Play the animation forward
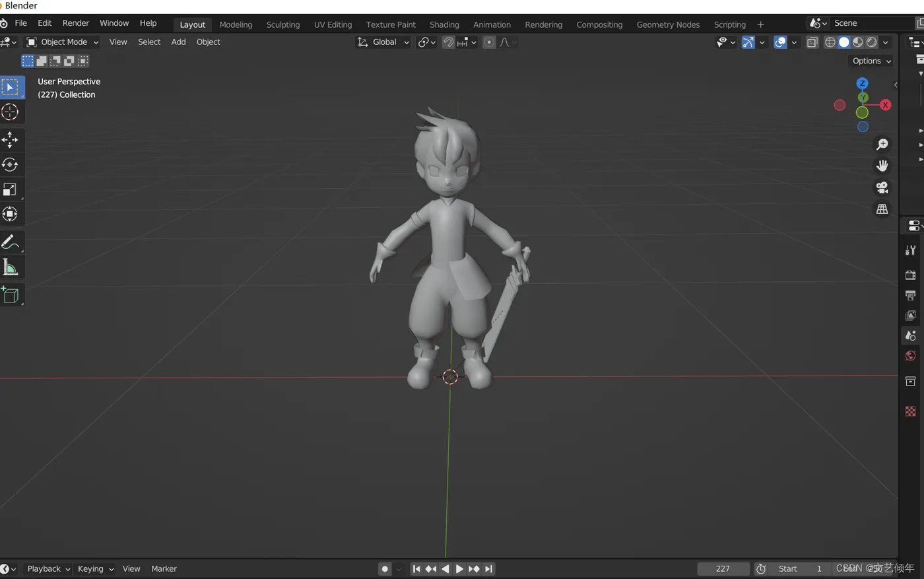Image resolution: width=924 pixels, height=579 pixels. [459, 569]
